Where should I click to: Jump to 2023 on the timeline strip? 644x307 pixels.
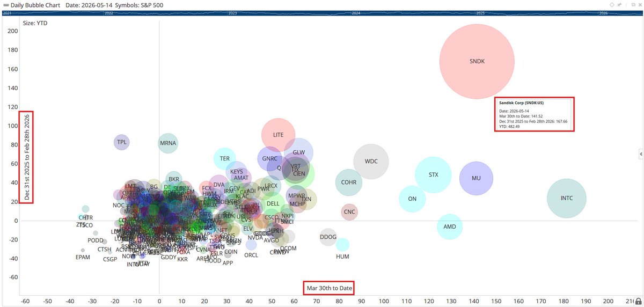click(232, 12)
